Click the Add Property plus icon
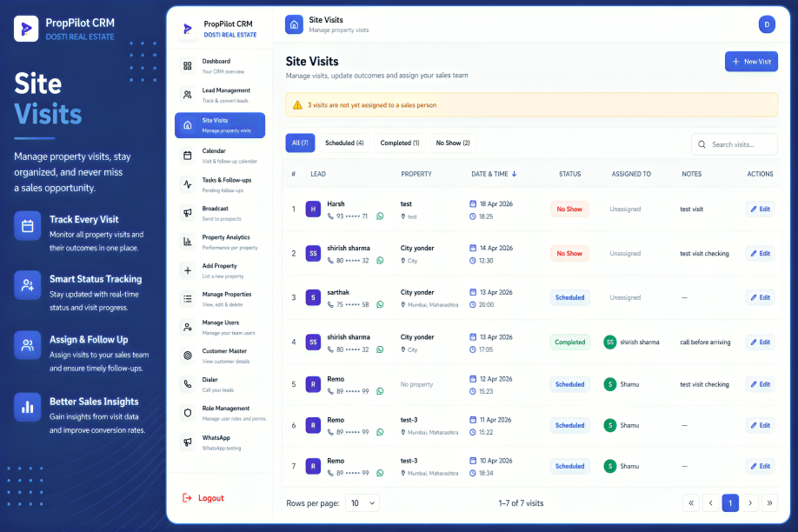The height and width of the screenshot is (532, 798). 187,270
